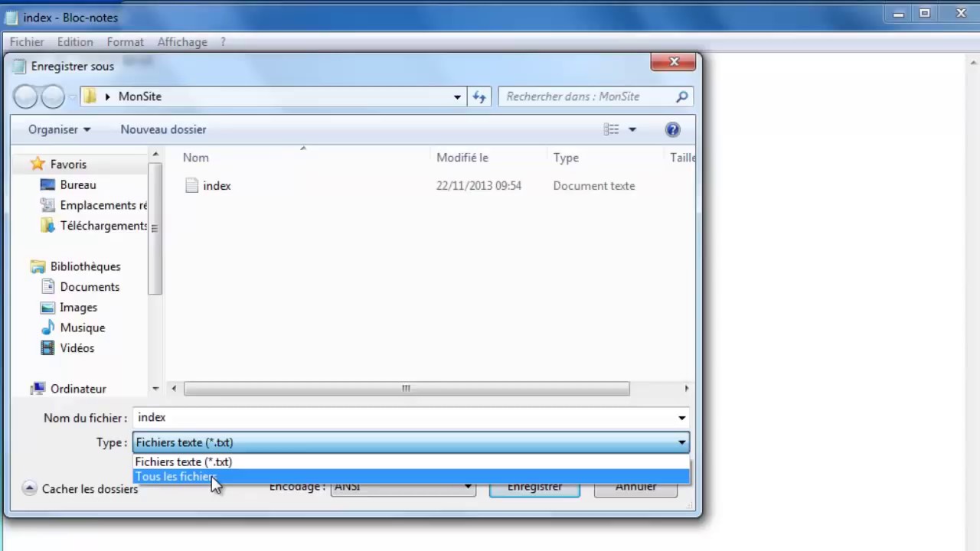This screenshot has height=551, width=980.
Task: Select the Vidéos library icon
Action: click(x=47, y=348)
